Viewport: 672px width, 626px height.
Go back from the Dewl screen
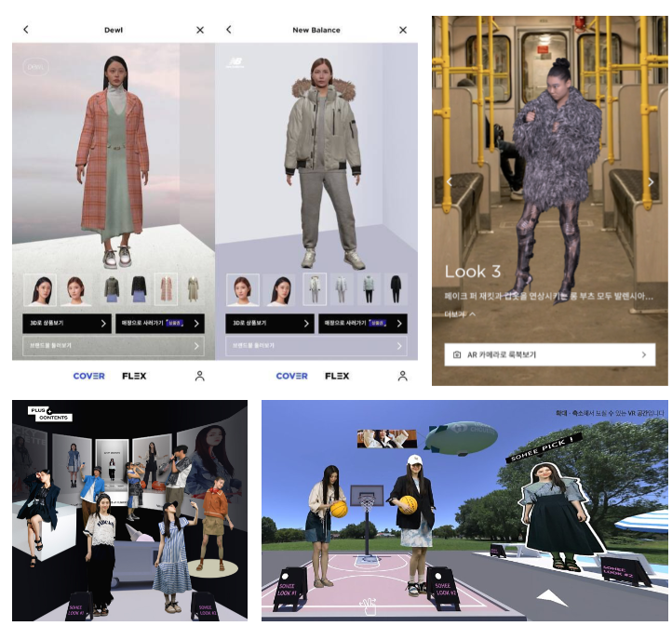26,30
